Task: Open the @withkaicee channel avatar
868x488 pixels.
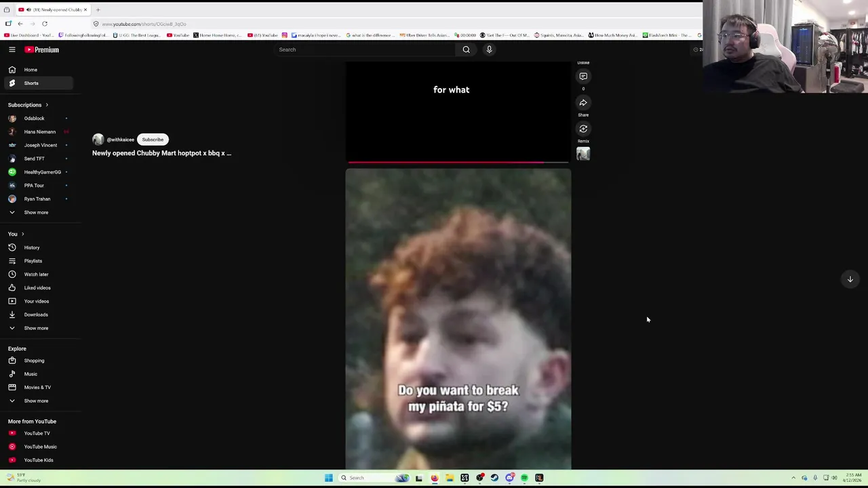Action: [98, 140]
